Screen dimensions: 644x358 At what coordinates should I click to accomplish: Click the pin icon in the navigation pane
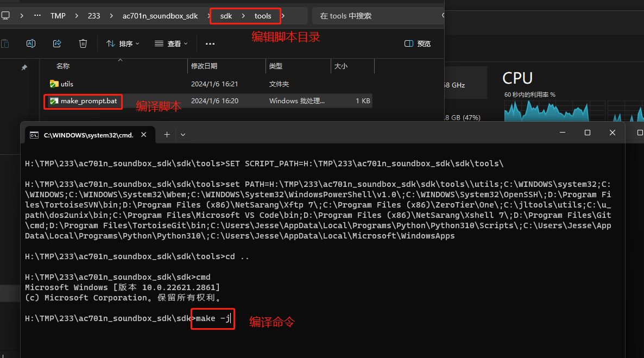tap(24, 67)
